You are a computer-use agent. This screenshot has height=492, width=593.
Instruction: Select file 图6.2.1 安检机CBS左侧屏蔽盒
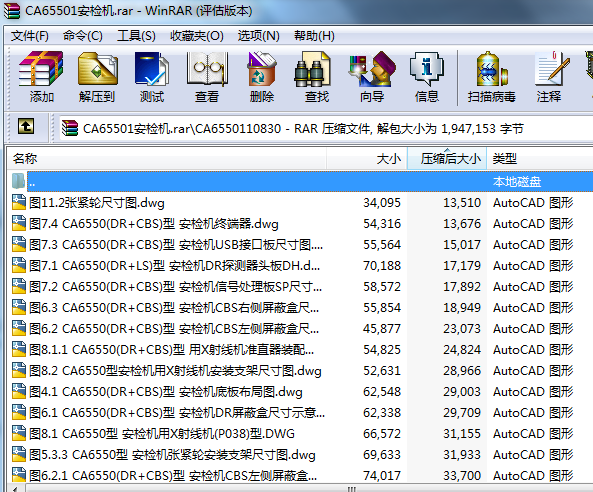point(173,476)
